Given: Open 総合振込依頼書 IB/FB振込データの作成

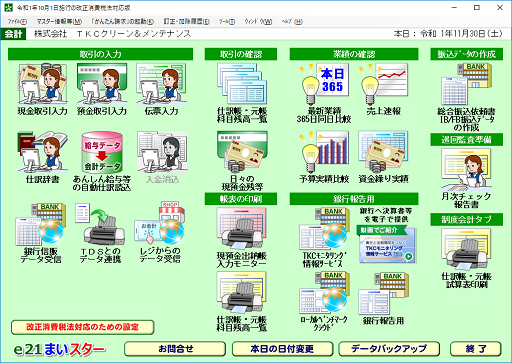Looking at the screenshot, I should pyautogui.click(x=466, y=97).
